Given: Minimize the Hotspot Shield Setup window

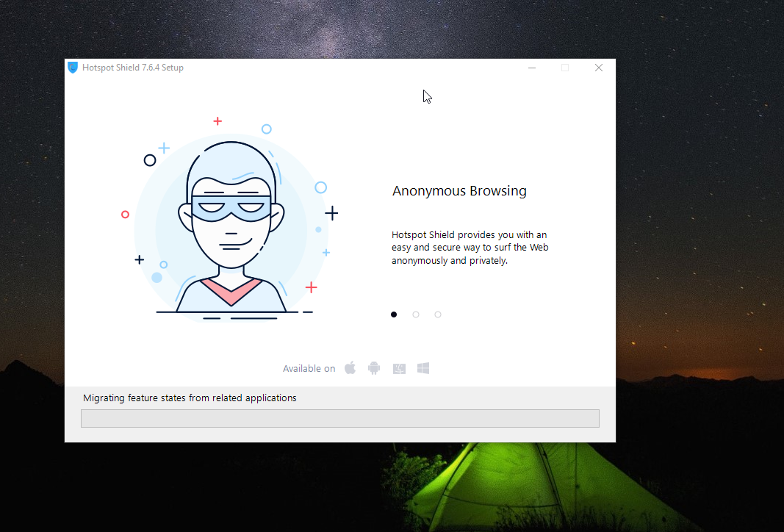Looking at the screenshot, I should click(x=532, y=68).
